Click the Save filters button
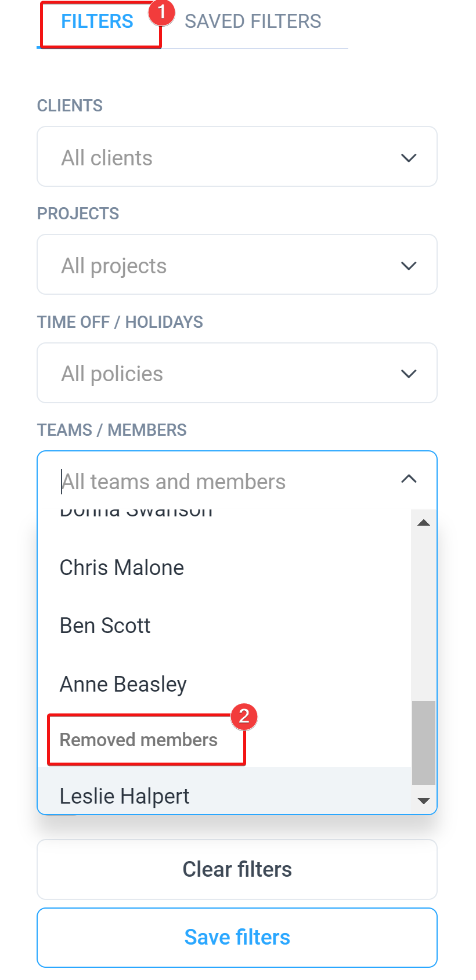 click(x=237, y=937)
